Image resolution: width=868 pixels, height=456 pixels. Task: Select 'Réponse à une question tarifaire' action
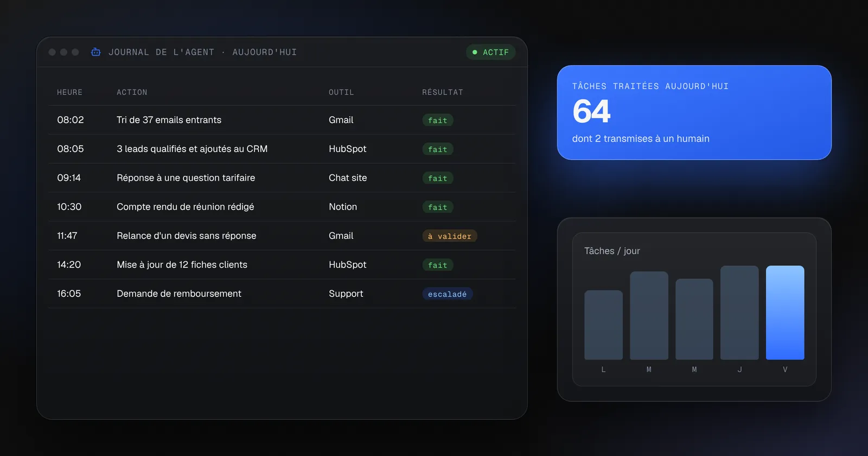click(x=186, y=178)
